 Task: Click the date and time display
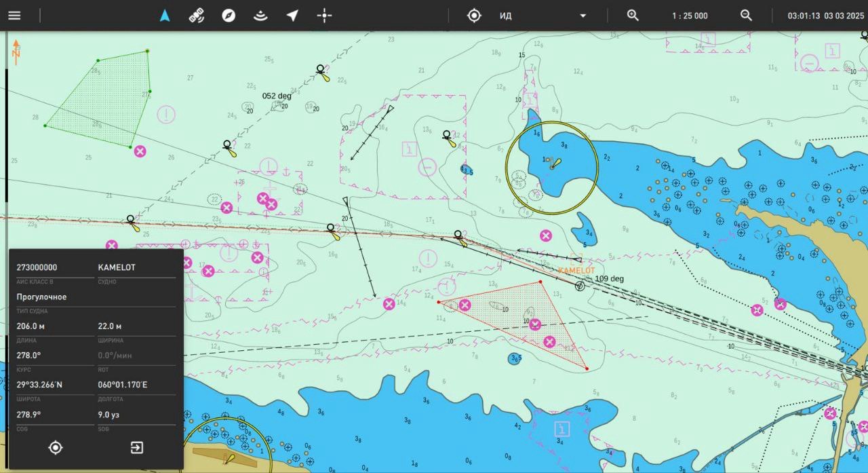825,16
